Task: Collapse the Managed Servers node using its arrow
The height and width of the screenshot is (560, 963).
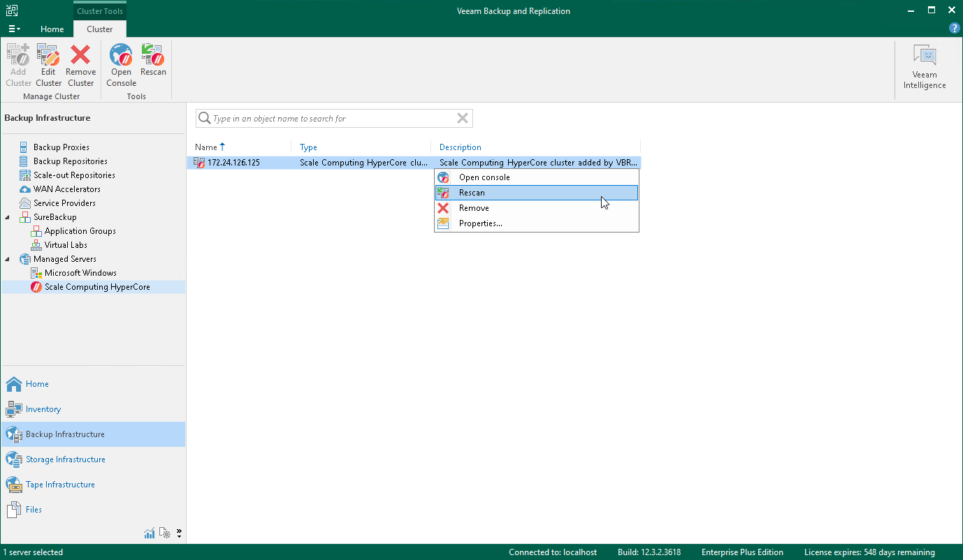Action: (8, 259)
